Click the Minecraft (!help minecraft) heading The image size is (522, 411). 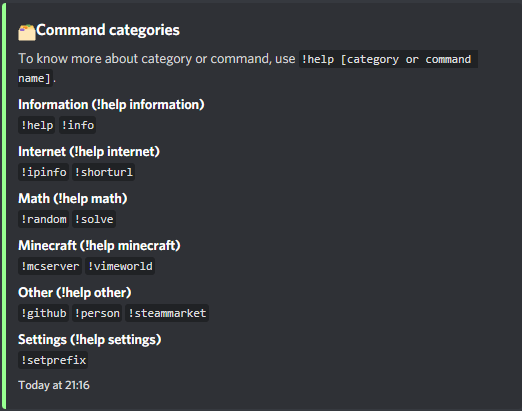(x=99, y=246)
